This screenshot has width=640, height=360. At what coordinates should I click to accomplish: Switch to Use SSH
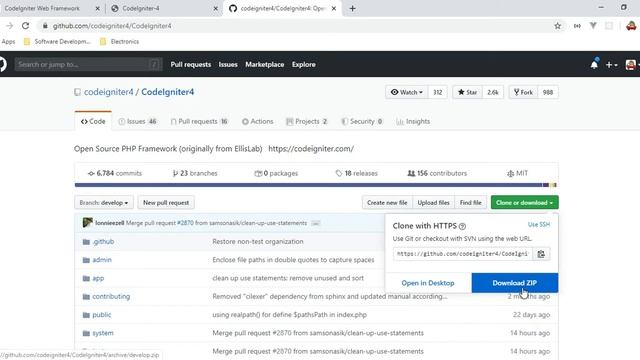539,224
